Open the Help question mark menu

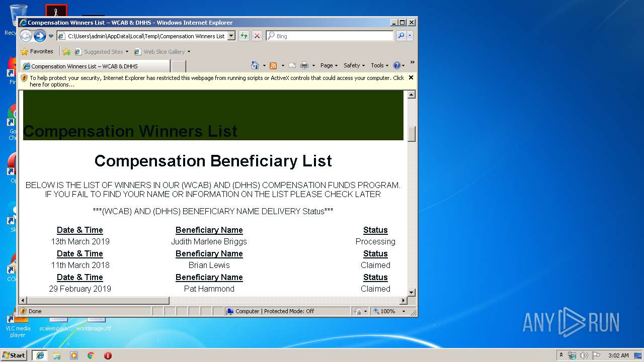pyautogui.click(x=398, y=65)
